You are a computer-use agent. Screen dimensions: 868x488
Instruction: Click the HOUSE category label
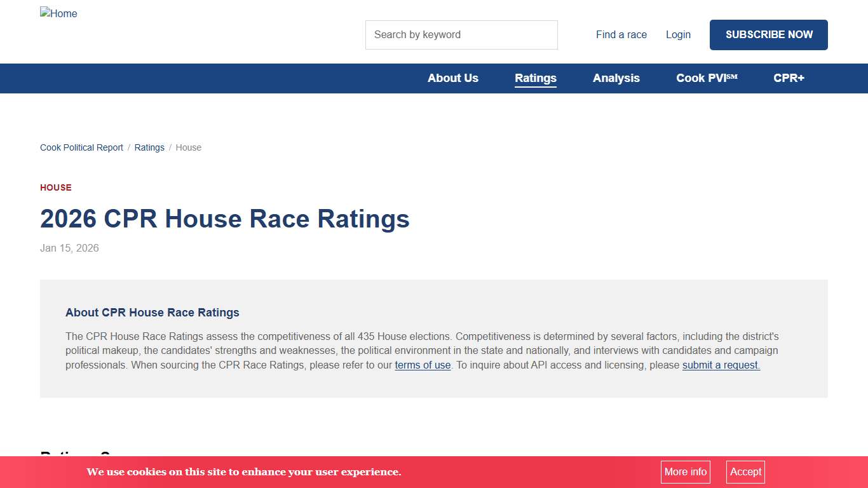(55, 187)
